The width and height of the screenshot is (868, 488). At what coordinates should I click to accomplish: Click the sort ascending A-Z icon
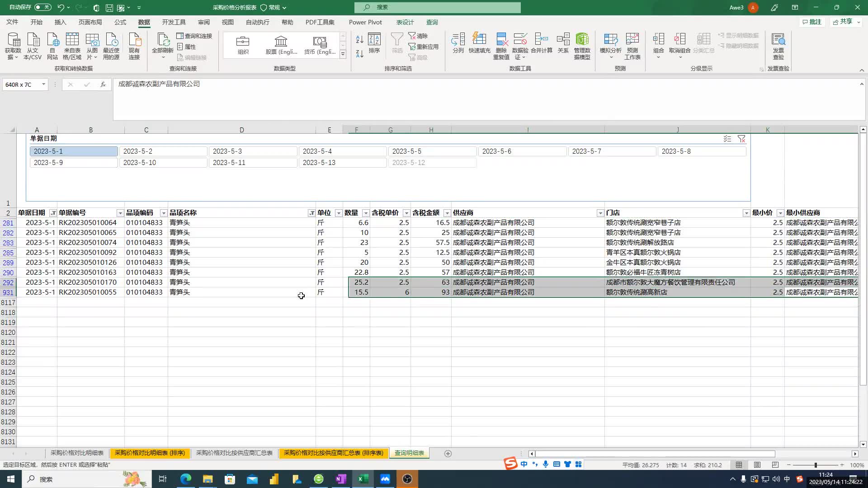pyautogui.click(x=360, y=40)
